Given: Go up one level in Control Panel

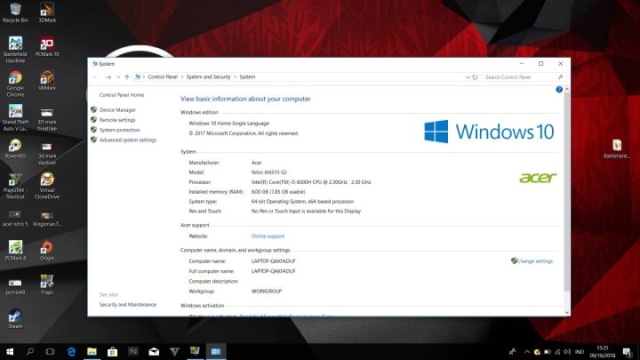Looking at the screenshot, I should pyautogui.click(x=127, y=77).
